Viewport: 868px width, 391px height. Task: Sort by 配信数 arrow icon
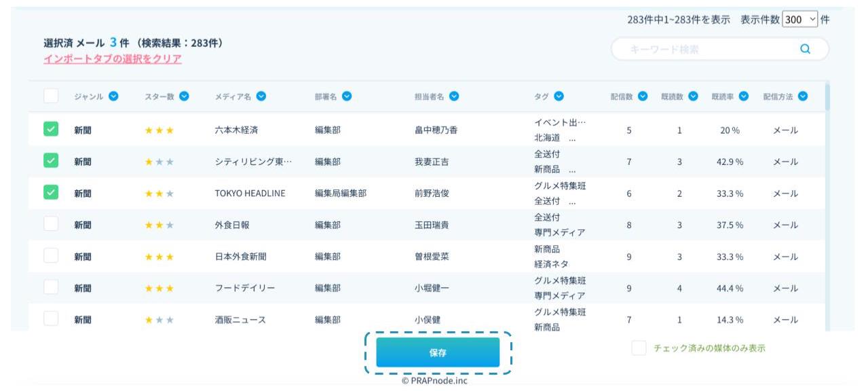(642, 96)
